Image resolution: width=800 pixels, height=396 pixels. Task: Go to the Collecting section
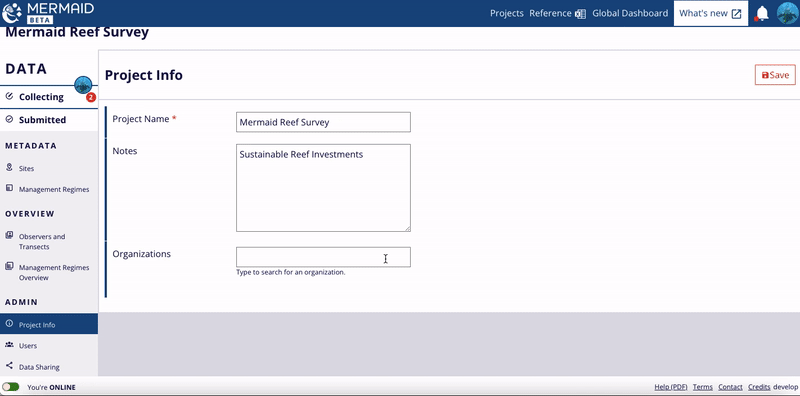tap(41, 97)
